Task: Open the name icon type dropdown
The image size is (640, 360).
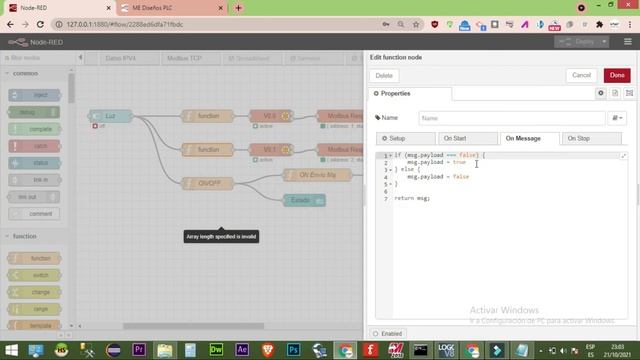Action: pyautogui.click(x=617, y=118)
